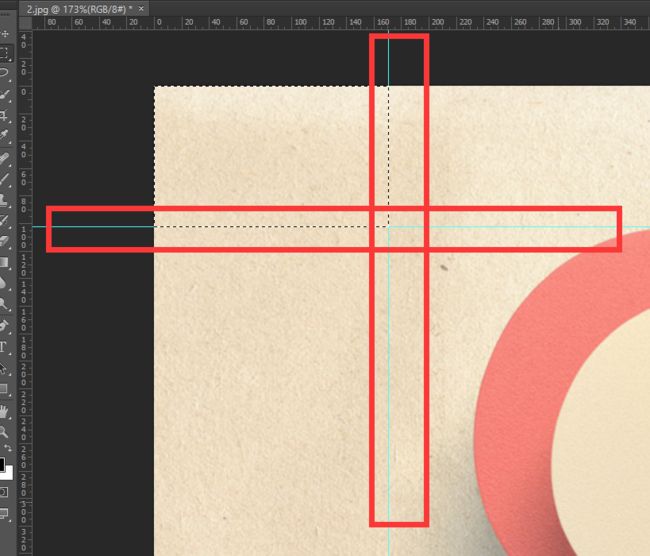Open the foreground color picker

[2, 465]
